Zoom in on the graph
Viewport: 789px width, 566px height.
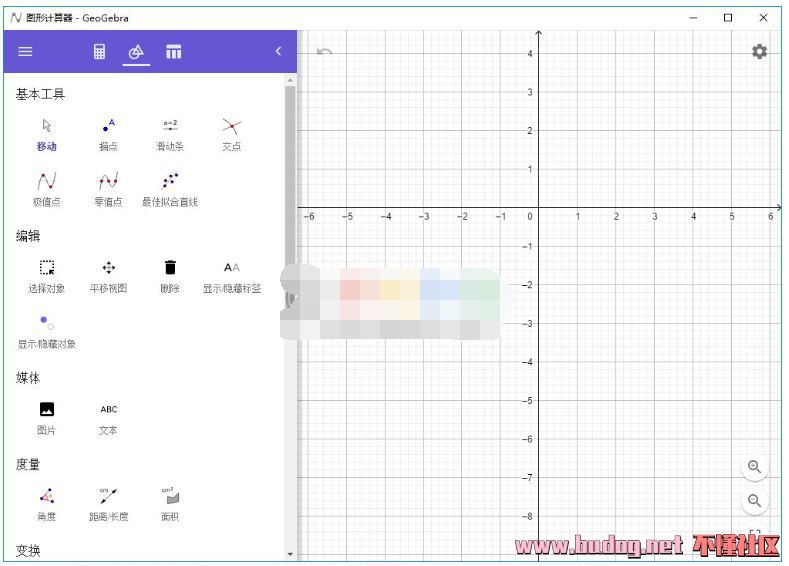tap(754, 466)
